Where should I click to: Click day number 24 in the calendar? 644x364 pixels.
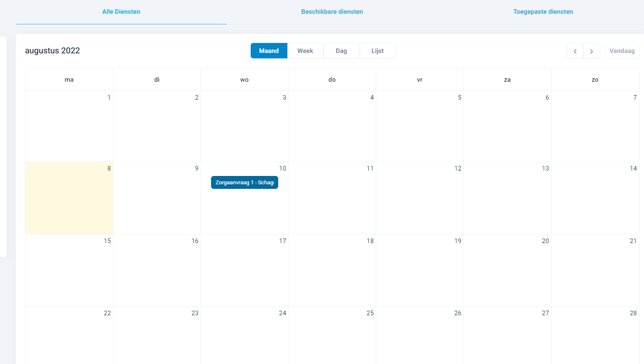point(283,313)
